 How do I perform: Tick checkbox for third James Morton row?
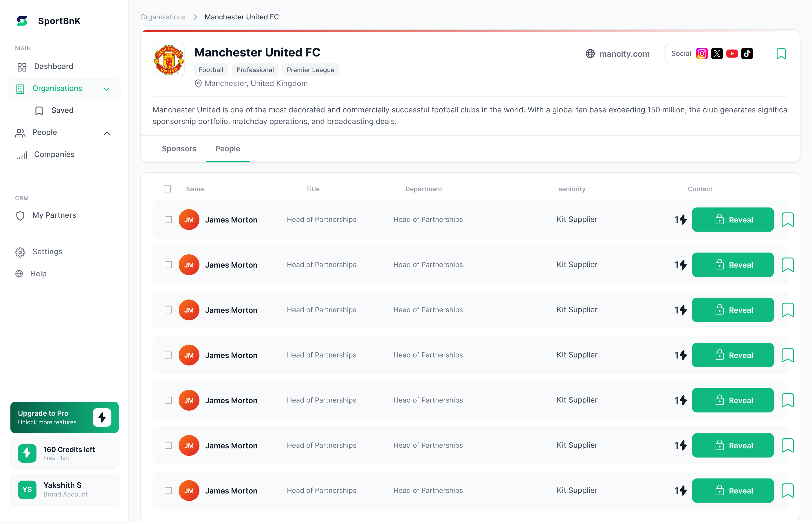[168, 310]
